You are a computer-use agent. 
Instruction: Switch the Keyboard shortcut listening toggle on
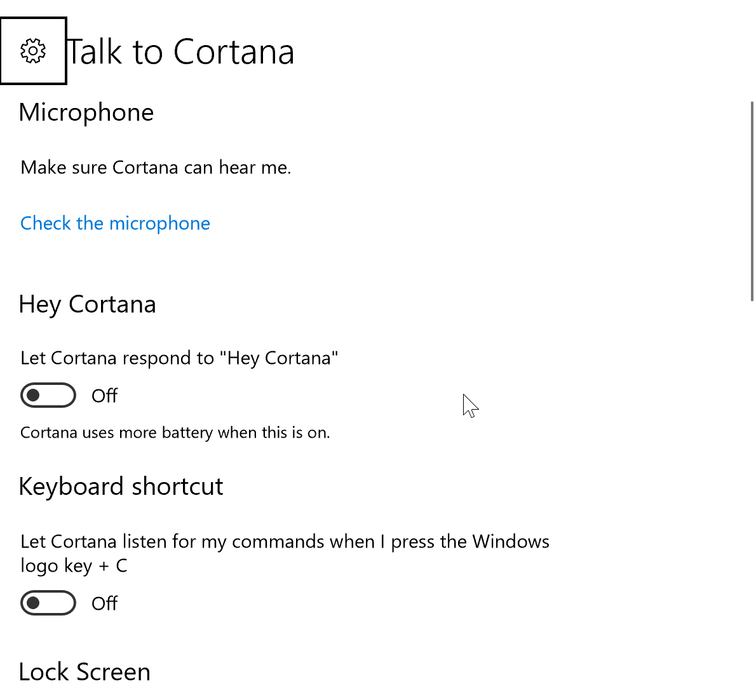click(48, 603)
